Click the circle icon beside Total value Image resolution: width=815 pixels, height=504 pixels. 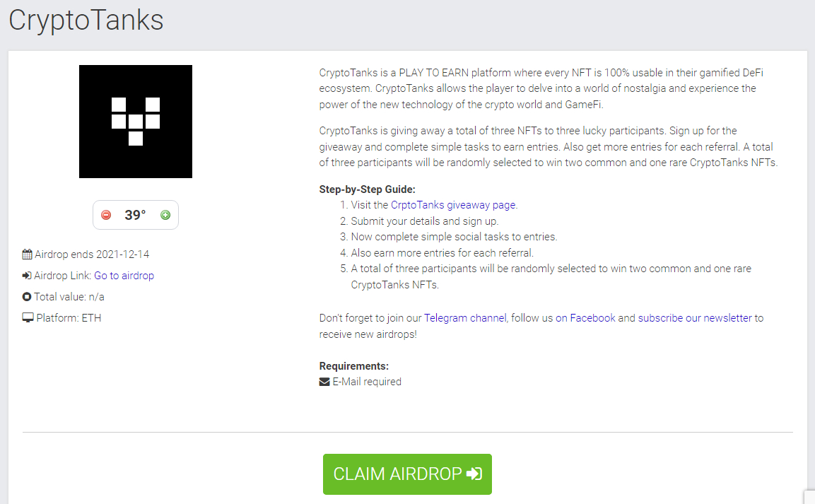27,297
